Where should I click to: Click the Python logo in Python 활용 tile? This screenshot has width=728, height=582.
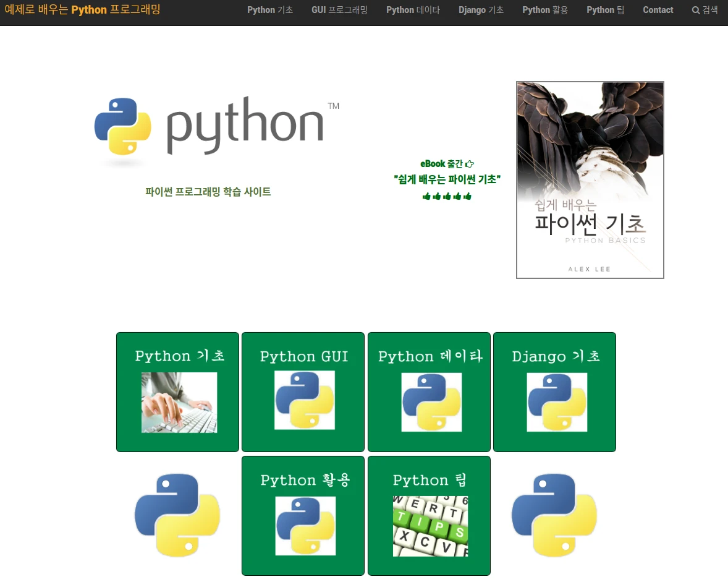[x=305, y=526]
